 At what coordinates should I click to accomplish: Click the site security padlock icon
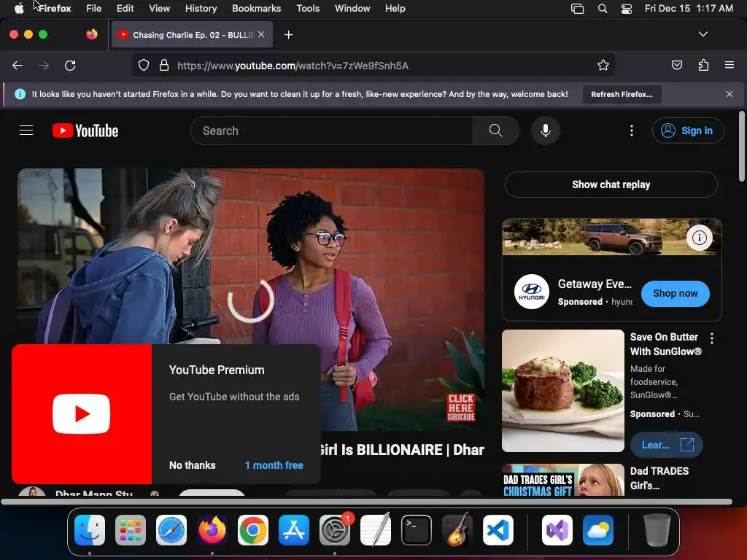[x=164, y=65]
